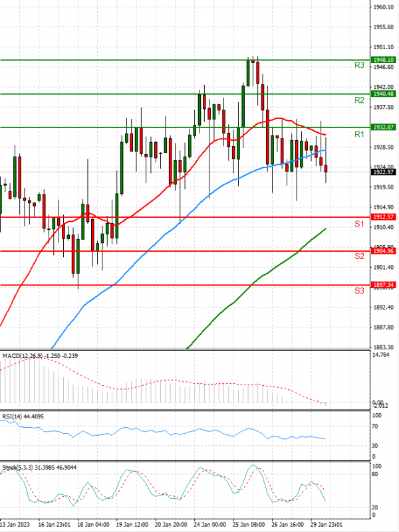Image resolution: width=399 pixels, height=532 pixels.
Task: Click the 1928.50 price axis value
Action: 384,147
